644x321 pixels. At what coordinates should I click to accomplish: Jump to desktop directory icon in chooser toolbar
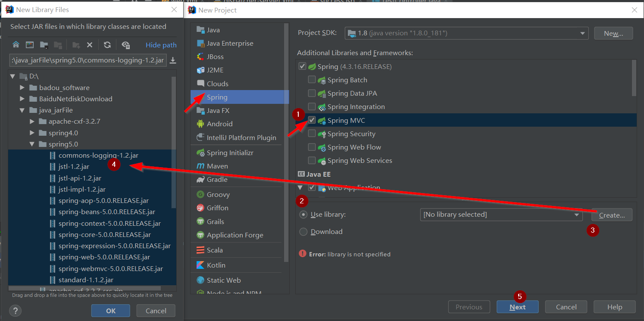pos(30,45)
